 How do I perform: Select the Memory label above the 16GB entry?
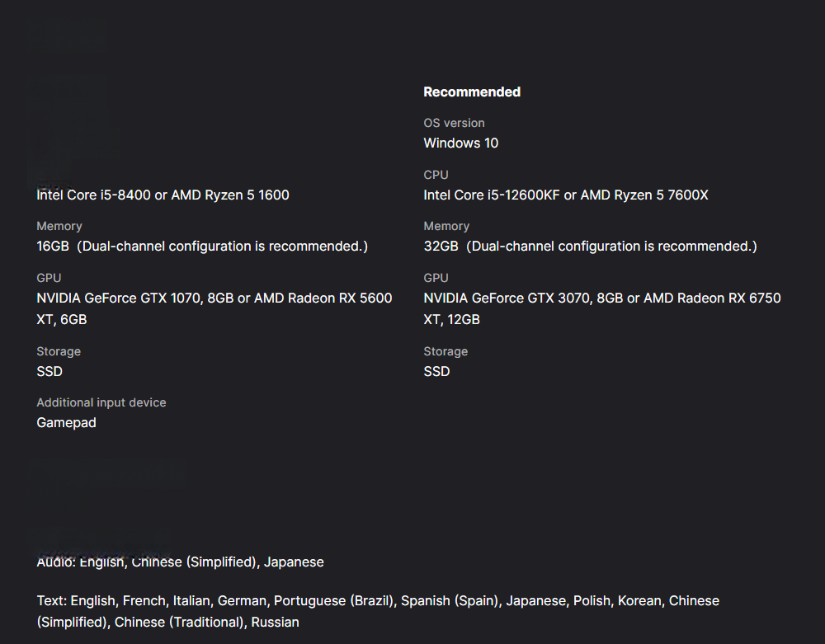59,226
